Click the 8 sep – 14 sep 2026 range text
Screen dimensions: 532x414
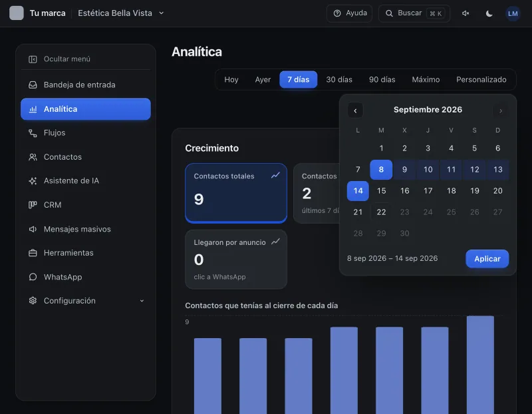[x=392, y=258]
